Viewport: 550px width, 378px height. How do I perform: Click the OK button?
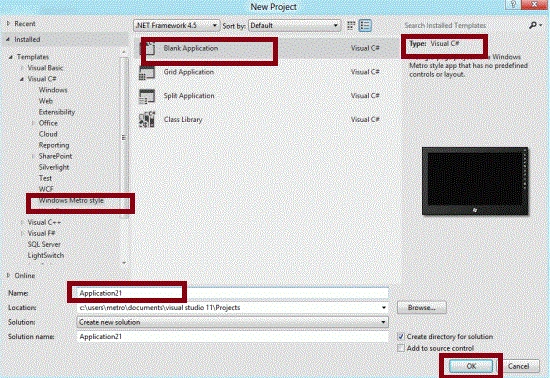tap(471, 366)
